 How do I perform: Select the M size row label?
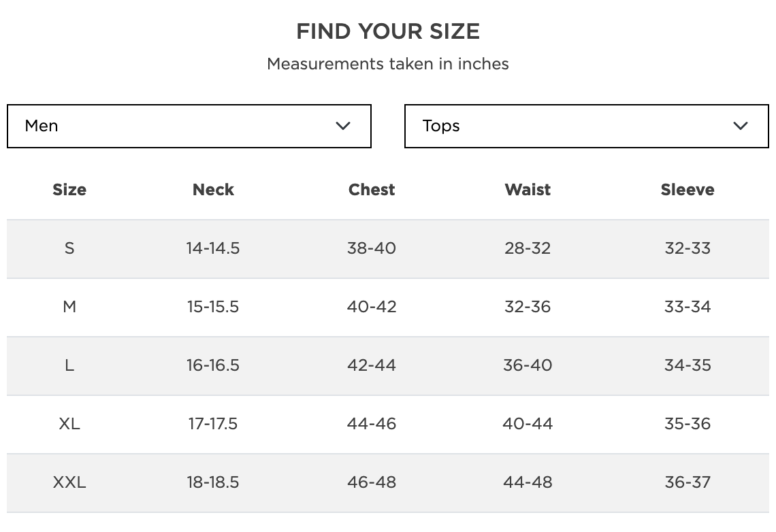(69, 307)
